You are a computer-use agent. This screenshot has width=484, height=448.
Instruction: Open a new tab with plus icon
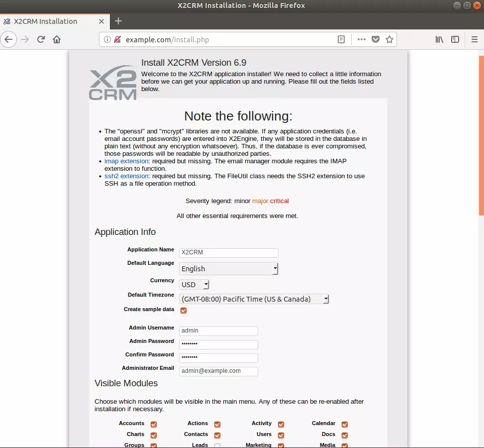click(x=118, y=21)
